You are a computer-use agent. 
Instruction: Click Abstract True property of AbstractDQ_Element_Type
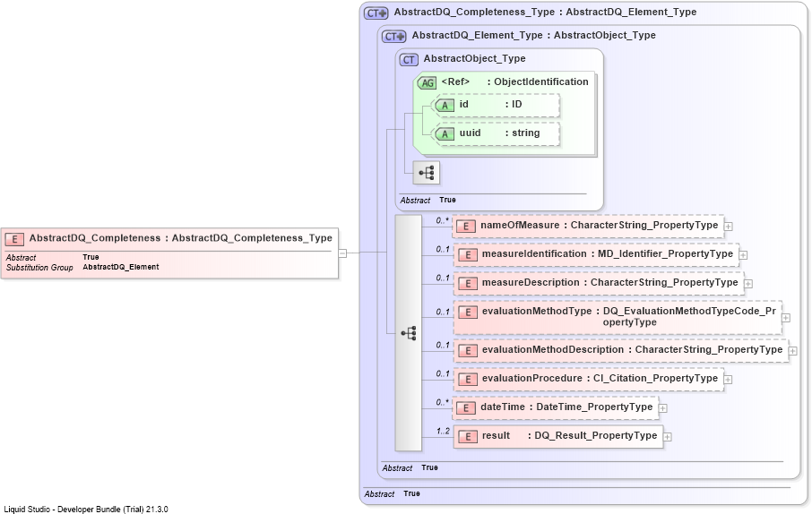pyautogui.click(x=410, y=467)
